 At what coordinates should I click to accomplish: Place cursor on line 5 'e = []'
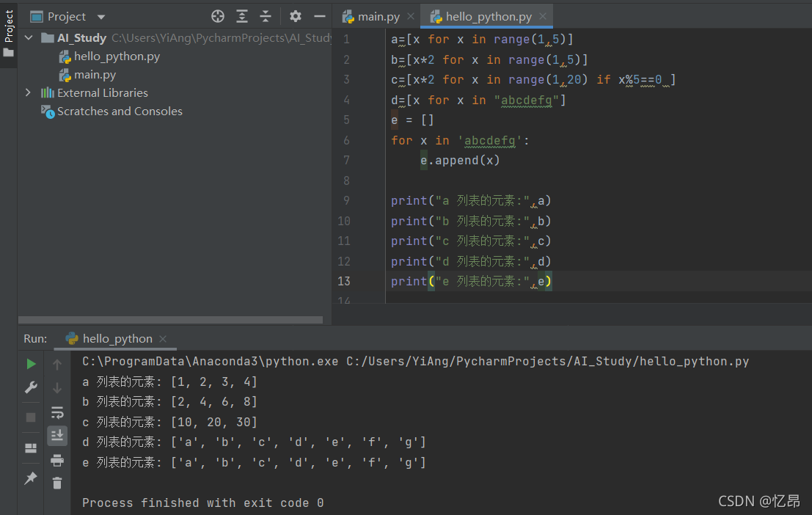pyautogui.click(x=412, y=120)
